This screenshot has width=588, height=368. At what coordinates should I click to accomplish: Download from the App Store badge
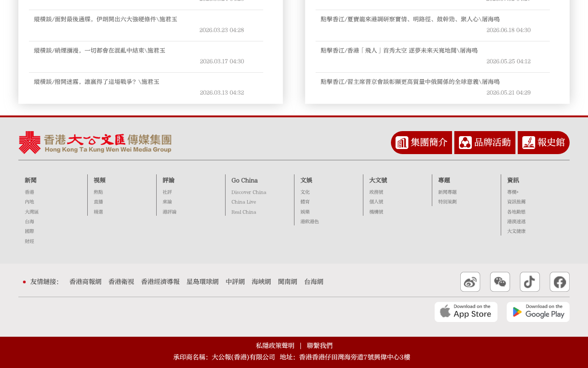point(466,312)
